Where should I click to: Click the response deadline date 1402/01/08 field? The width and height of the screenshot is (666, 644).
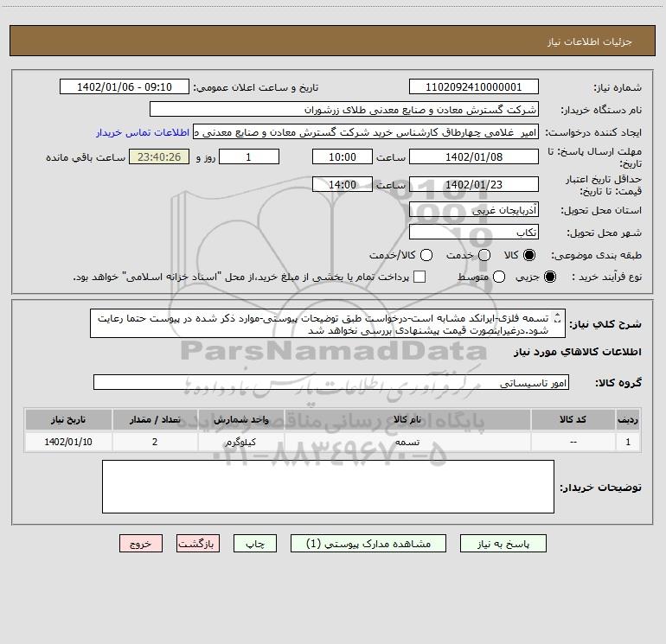[x=474, y=156]
